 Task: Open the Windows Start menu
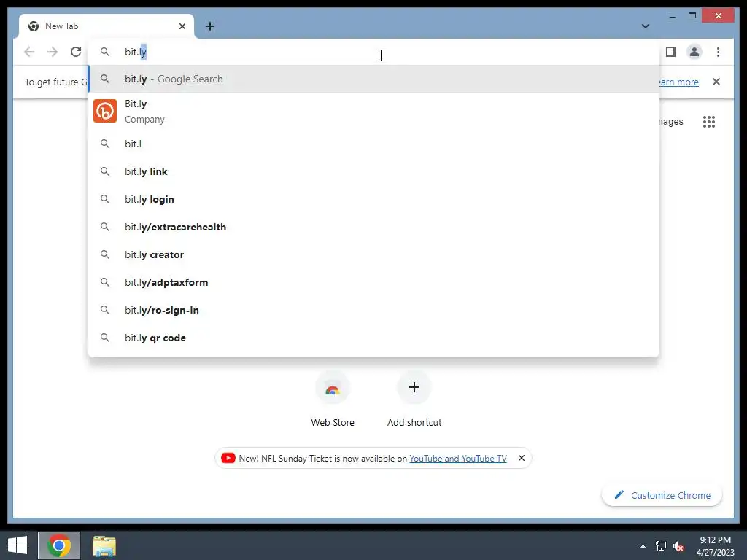tap(18, 545)
